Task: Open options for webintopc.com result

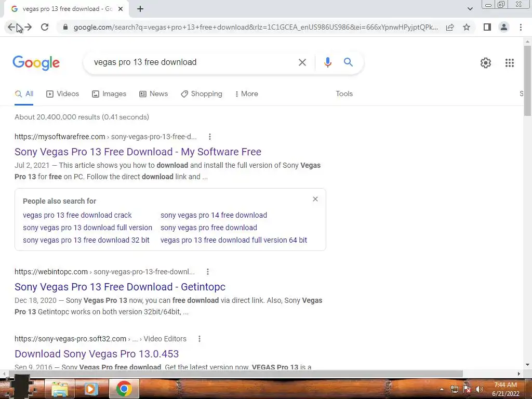Action: point(208,272)
